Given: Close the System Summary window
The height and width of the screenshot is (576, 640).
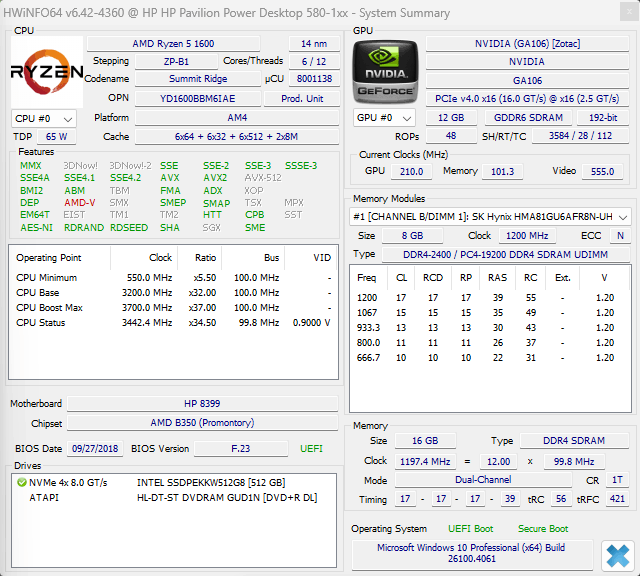Looking at the screenshot, I should [629, 13].
